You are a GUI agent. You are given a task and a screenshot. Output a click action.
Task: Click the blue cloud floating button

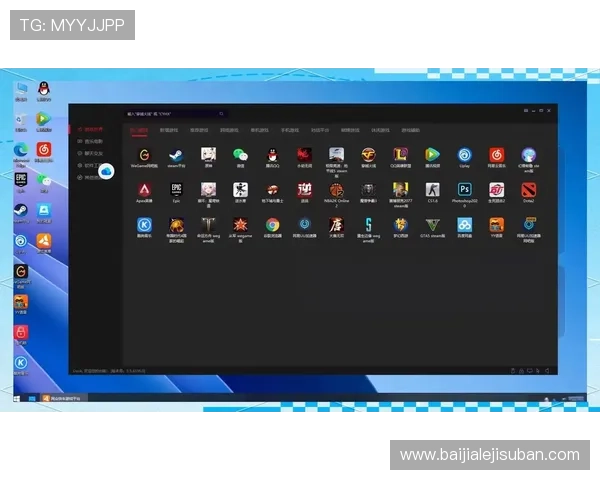pos(106,171)
